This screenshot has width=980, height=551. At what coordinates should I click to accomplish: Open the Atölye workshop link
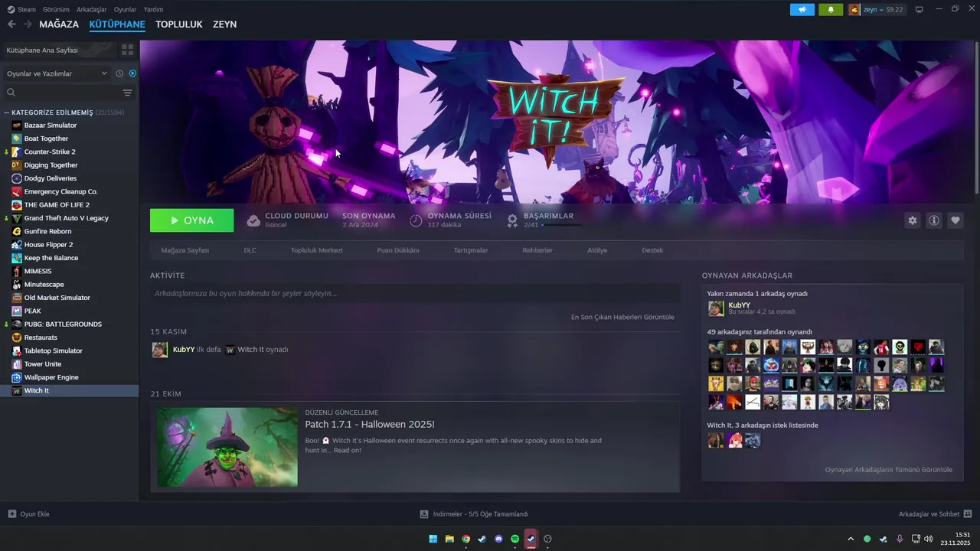coord(597,250)
